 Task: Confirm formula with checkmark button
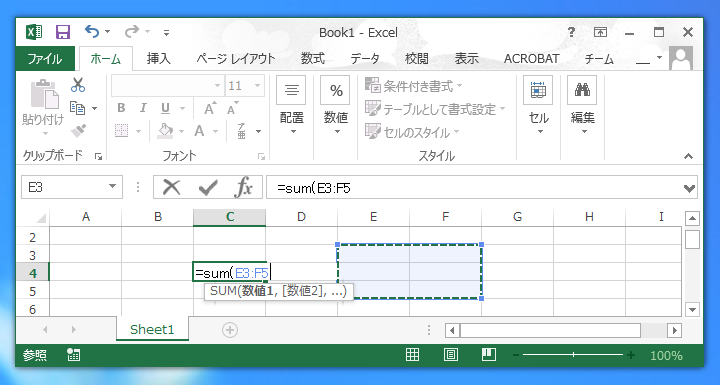point(208,187)
